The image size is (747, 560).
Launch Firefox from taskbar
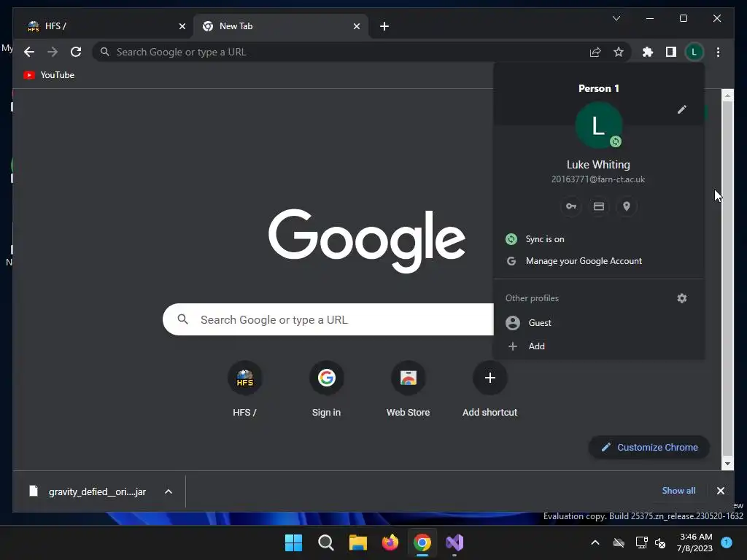point(390,542)
